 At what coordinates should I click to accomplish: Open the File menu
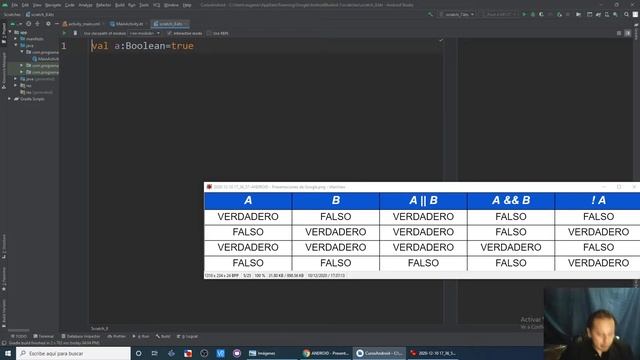pos(15,5)
